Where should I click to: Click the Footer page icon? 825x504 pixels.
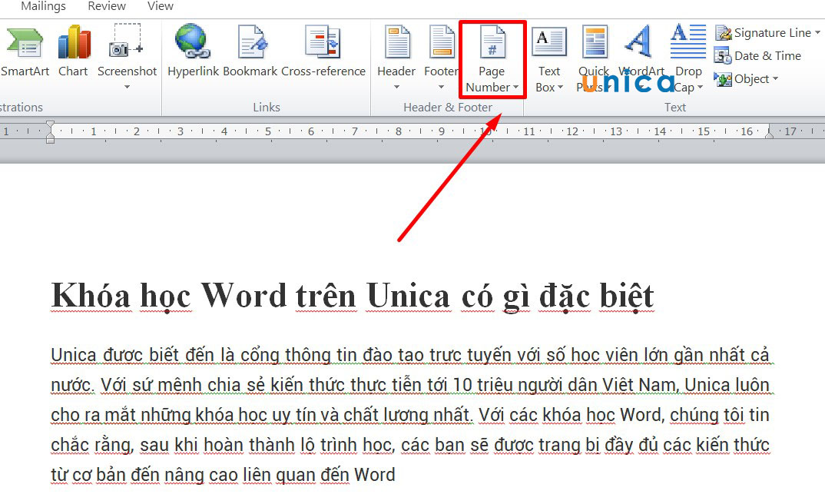[441, 42]
